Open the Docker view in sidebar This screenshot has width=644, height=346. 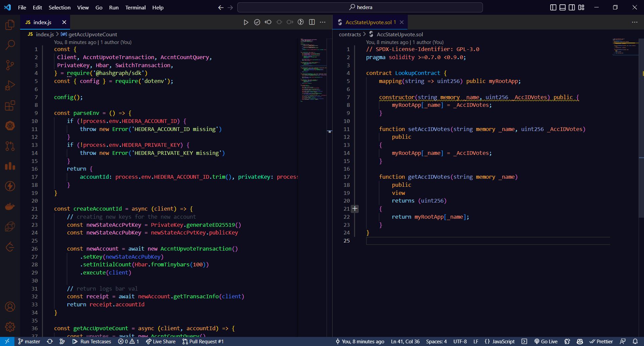(x=10, y=206)
